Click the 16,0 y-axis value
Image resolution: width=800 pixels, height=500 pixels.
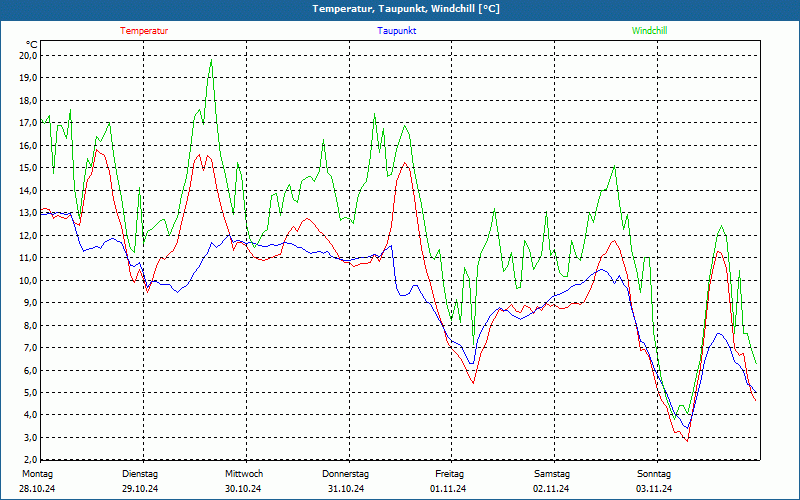[29, 145]
